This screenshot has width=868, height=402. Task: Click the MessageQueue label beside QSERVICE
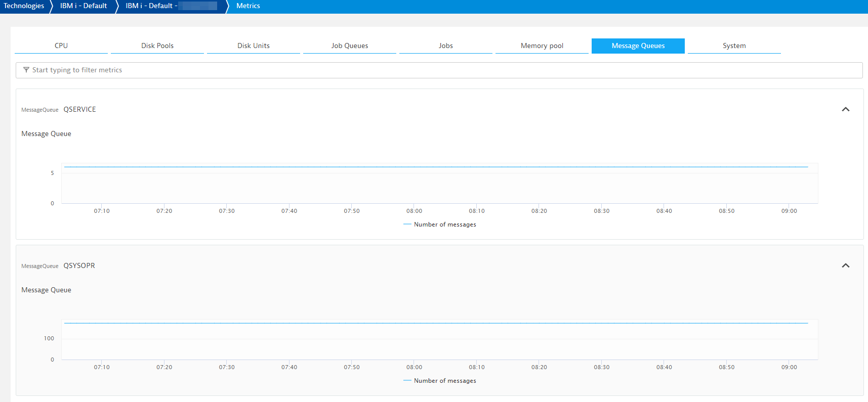[40, 110]
